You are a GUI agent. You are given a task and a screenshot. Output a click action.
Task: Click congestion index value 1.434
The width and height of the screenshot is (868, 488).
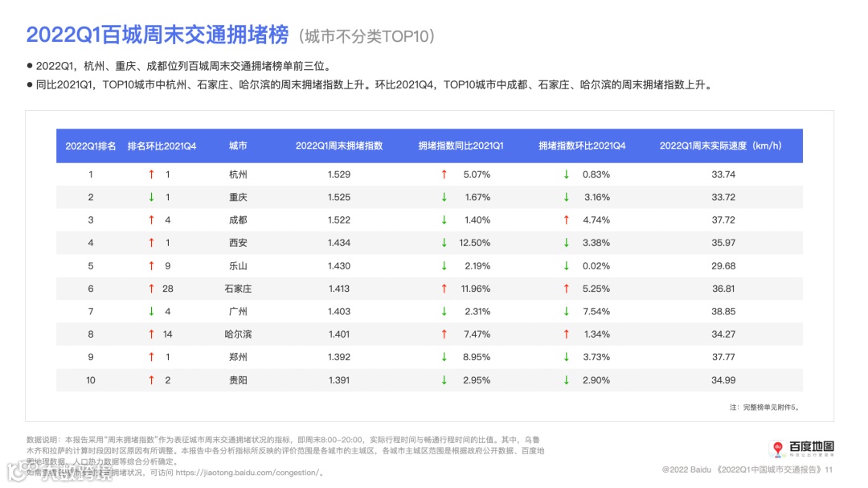(339, 243)
